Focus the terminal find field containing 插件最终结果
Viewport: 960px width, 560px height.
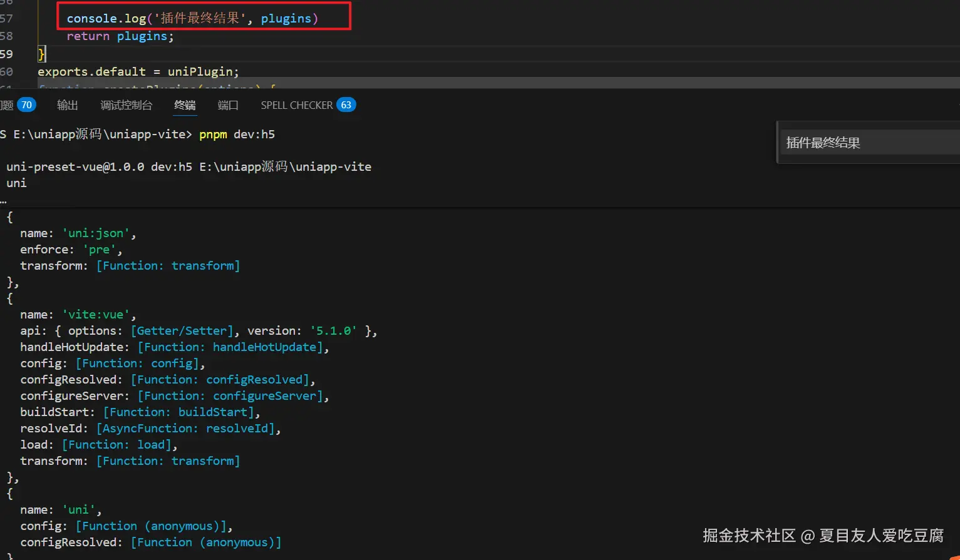[x=869, y=143]
